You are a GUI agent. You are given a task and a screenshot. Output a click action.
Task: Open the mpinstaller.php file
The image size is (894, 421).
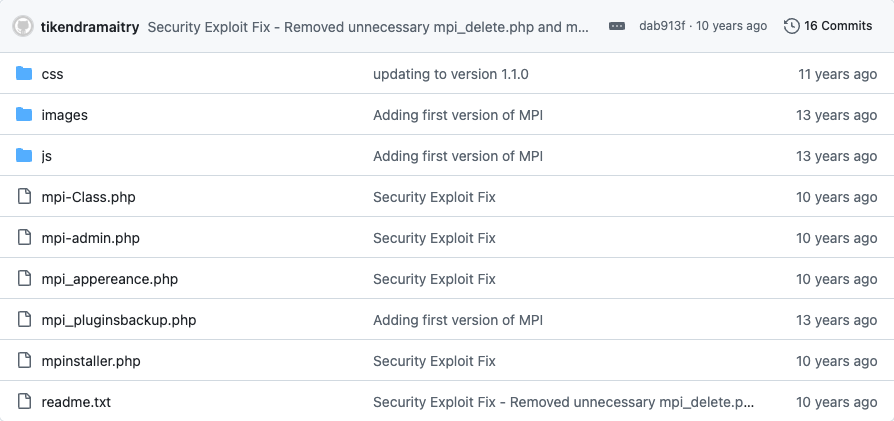click(91, 361)
